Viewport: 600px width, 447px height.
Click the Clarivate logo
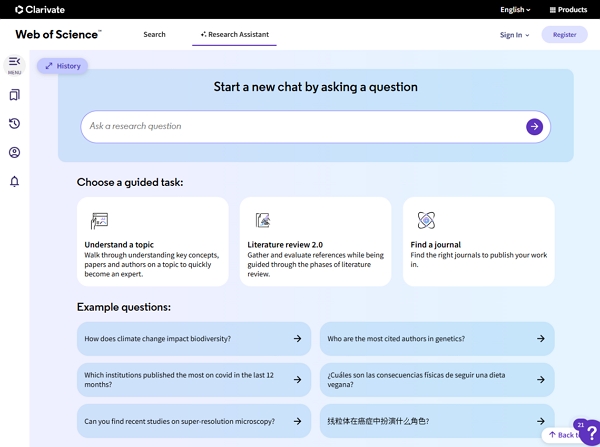40,10
